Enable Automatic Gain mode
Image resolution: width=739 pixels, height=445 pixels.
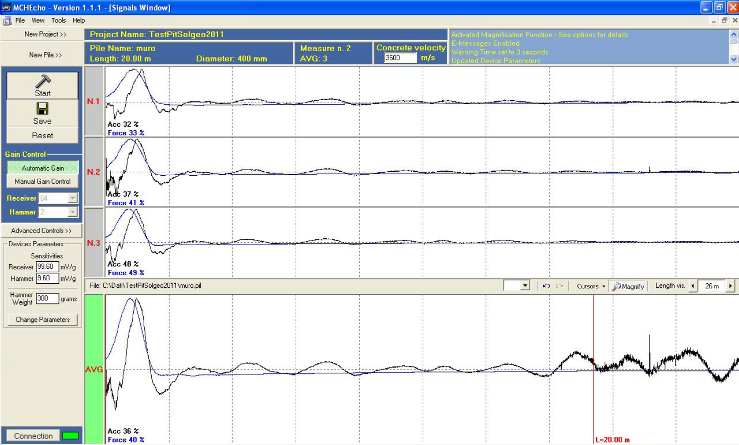pos(42,168)
